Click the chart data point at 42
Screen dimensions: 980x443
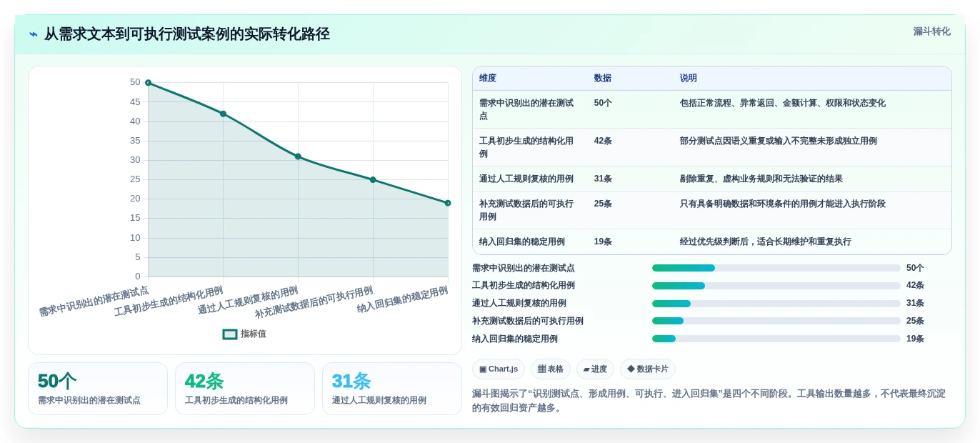(x=223, y=114)
